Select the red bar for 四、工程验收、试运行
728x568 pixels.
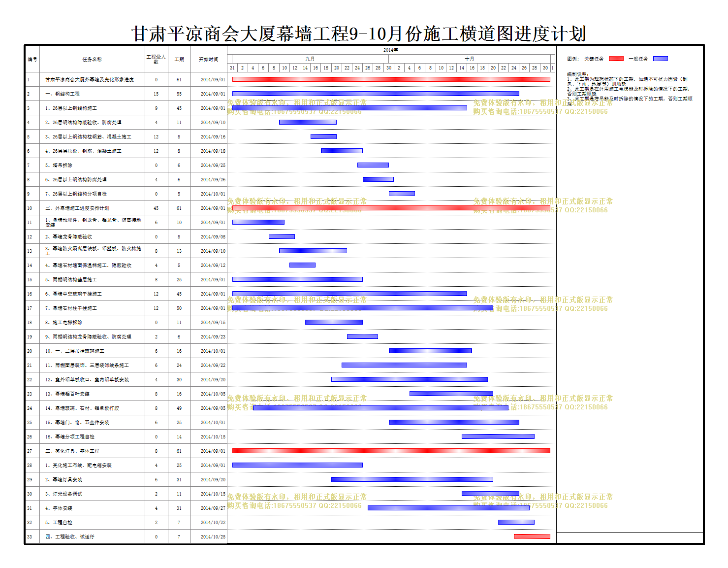coord(532,536)
